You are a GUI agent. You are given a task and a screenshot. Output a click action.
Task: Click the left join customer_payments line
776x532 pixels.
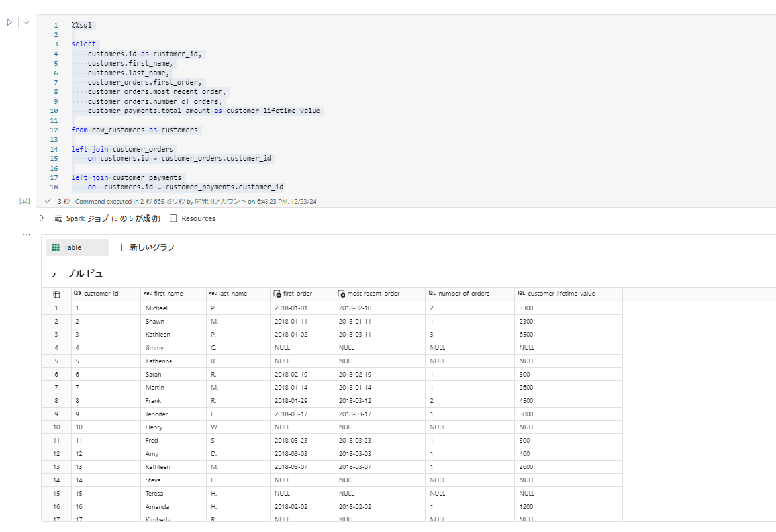[126, 177]
